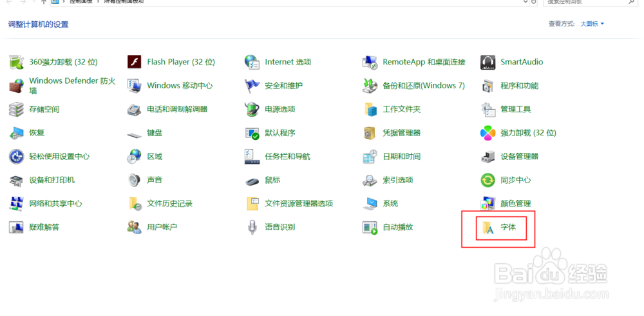Open the 用户帐户 link

click(162, 227)
